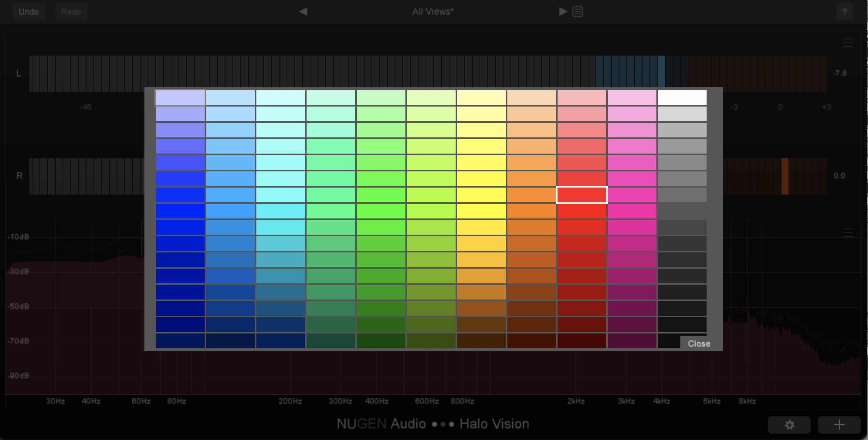868x440 pixels.
Task: Pick the darkest navy bottom-left swatch
Action: click(180, 341)
